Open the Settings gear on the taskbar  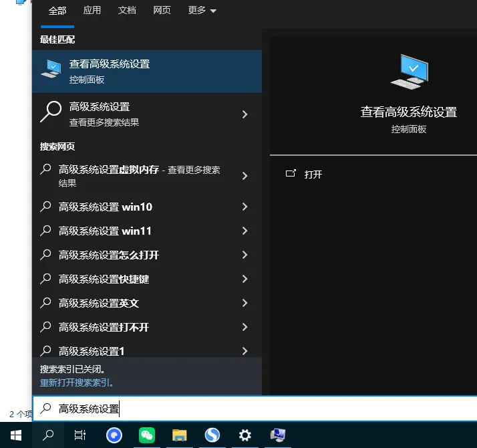[x=245, y=435]
